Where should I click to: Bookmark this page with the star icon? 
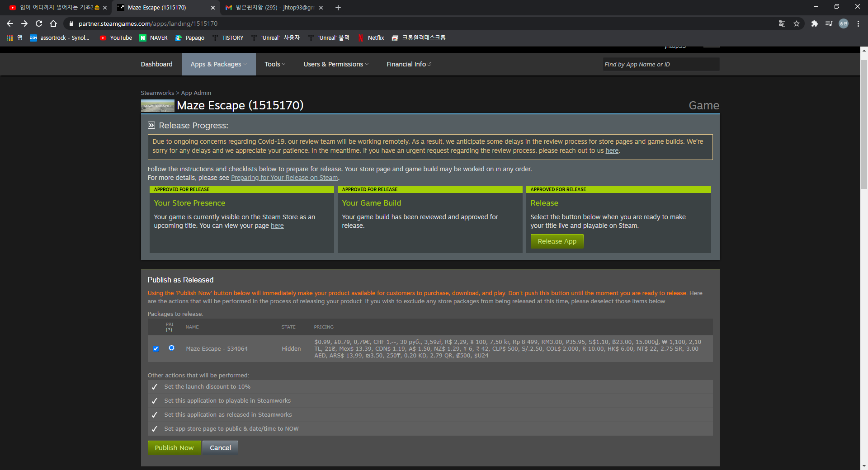click(x=797, y=23)
